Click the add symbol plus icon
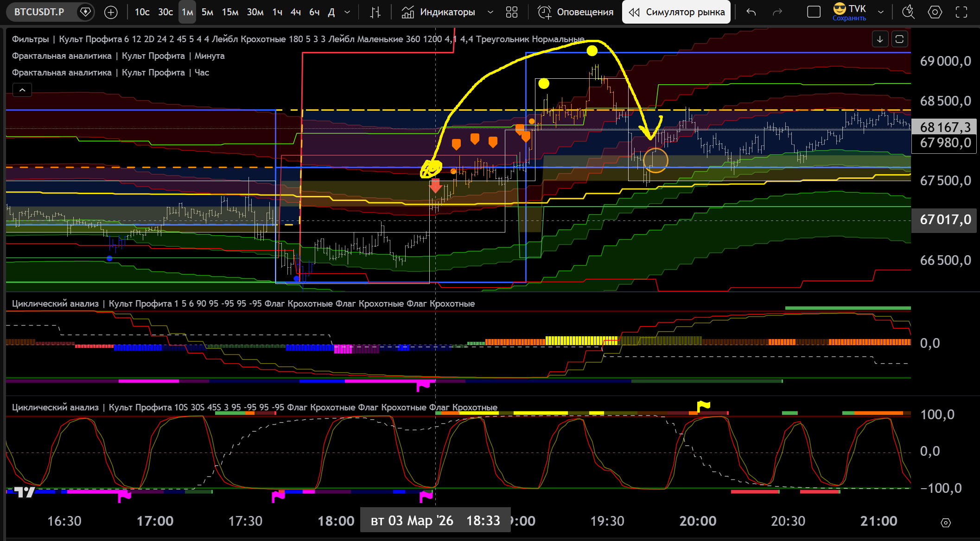 coord(111,12)
